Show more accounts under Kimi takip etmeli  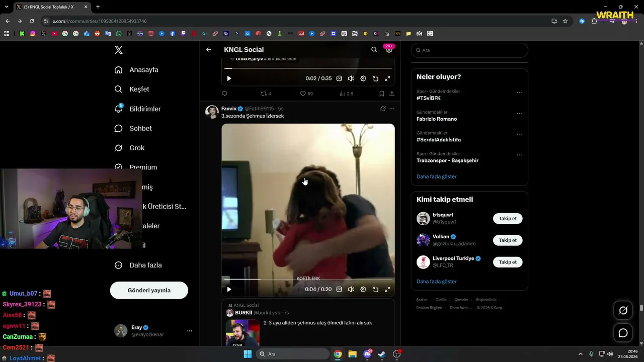(437, 282)
